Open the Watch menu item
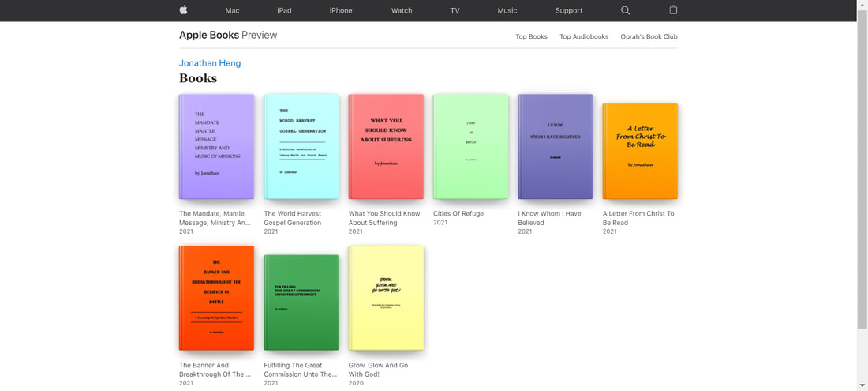This screenshot has width=868, height=391. [402, 10]
